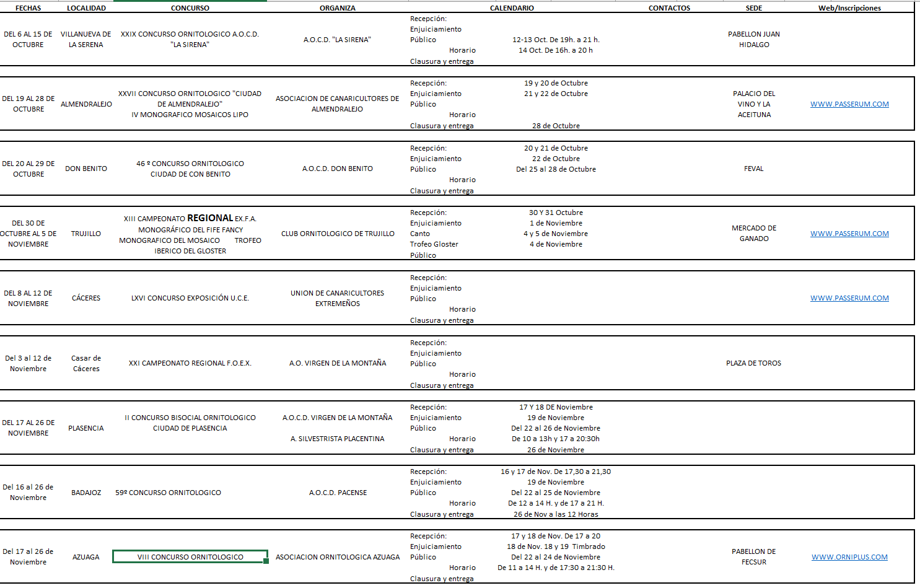
Task: Click the WWW.ORNIPLUS.COM link
Action: pyautogui.click(x=849, y=557)
